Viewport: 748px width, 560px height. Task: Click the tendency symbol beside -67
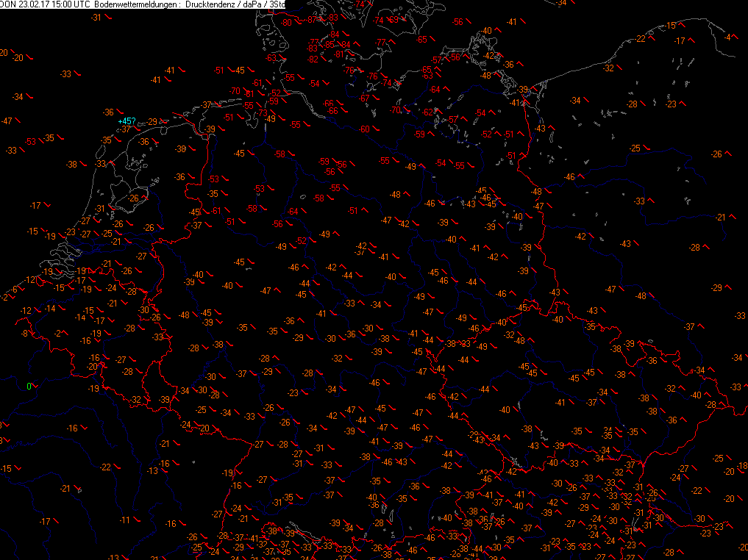375,98
